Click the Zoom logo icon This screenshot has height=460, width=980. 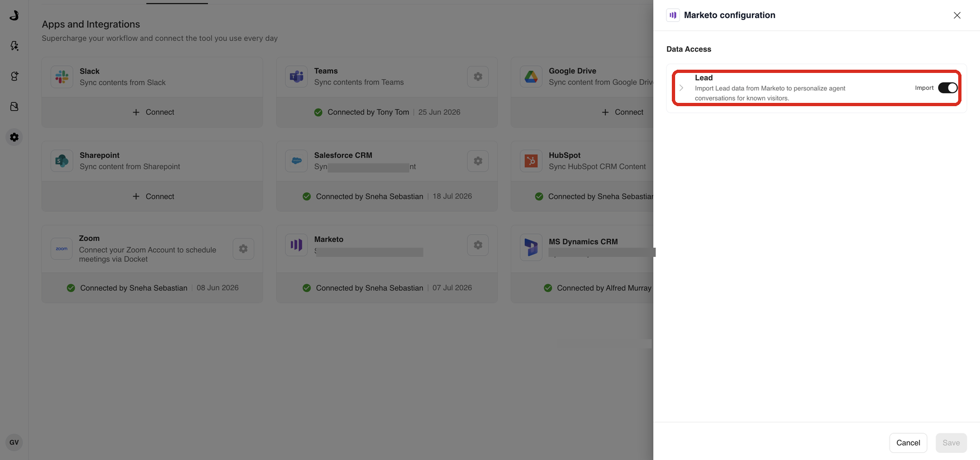(x=62, y=249)
